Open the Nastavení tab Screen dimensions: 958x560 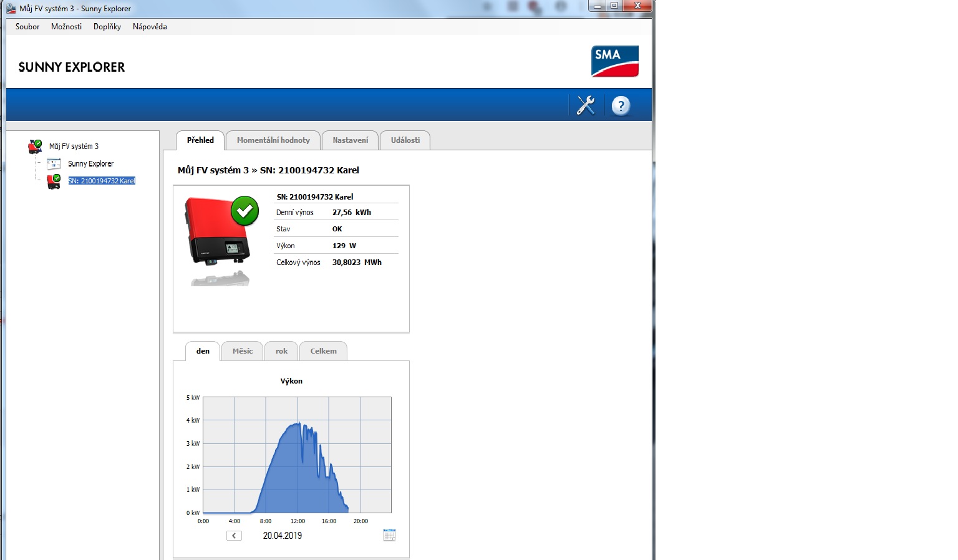(350, 140)
